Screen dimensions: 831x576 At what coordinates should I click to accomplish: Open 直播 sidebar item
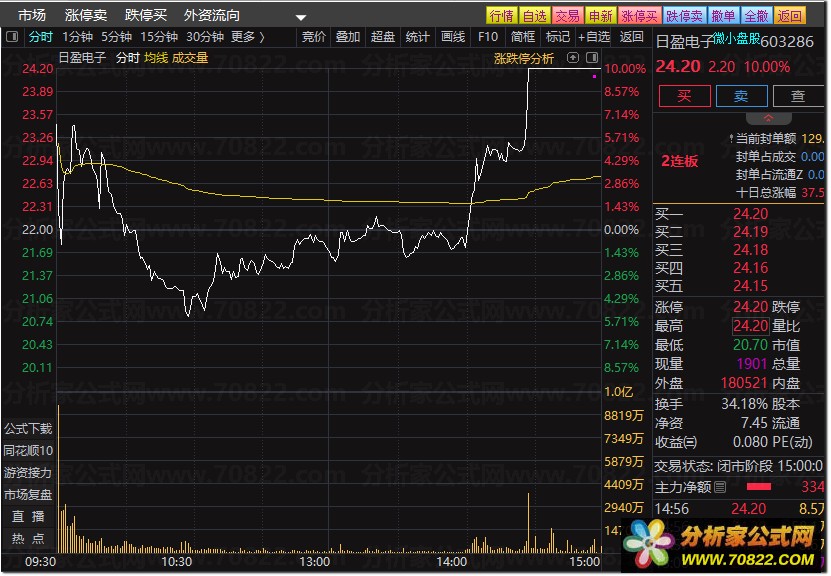tap(28, 516)
